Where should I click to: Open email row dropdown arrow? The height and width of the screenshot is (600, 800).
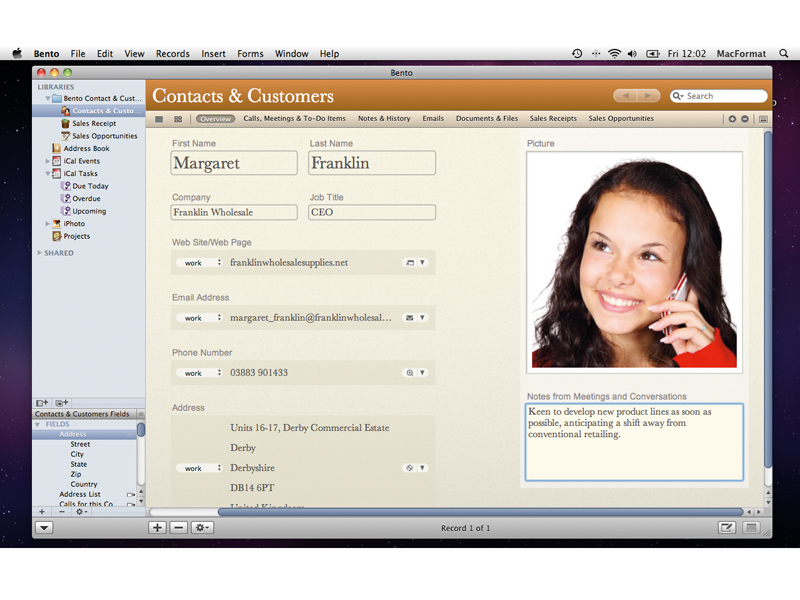[422, 318]
